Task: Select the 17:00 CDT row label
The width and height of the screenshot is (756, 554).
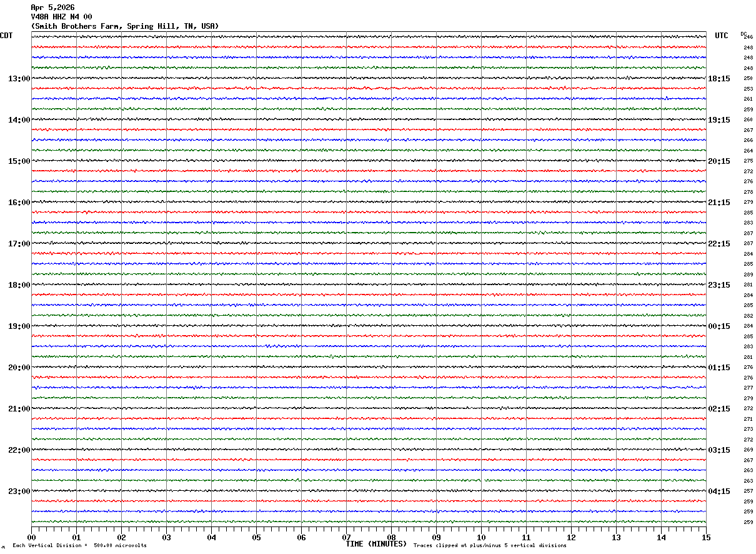Action: point(19,244)
